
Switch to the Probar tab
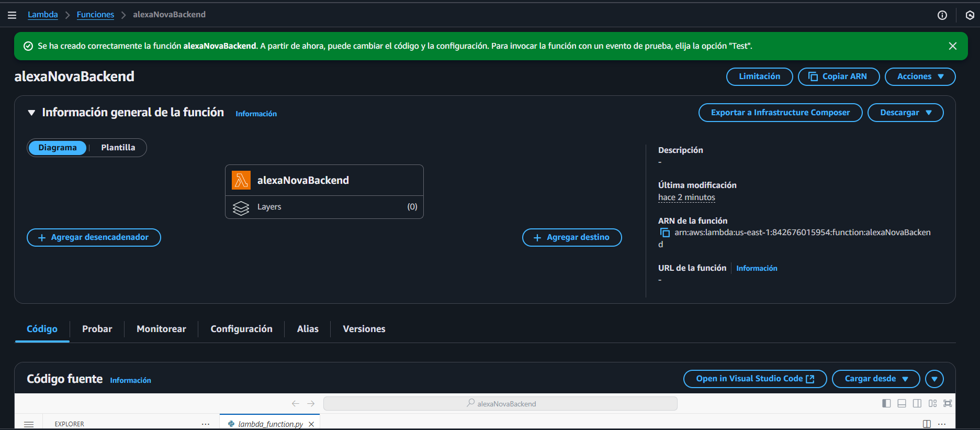coord(97,329)
